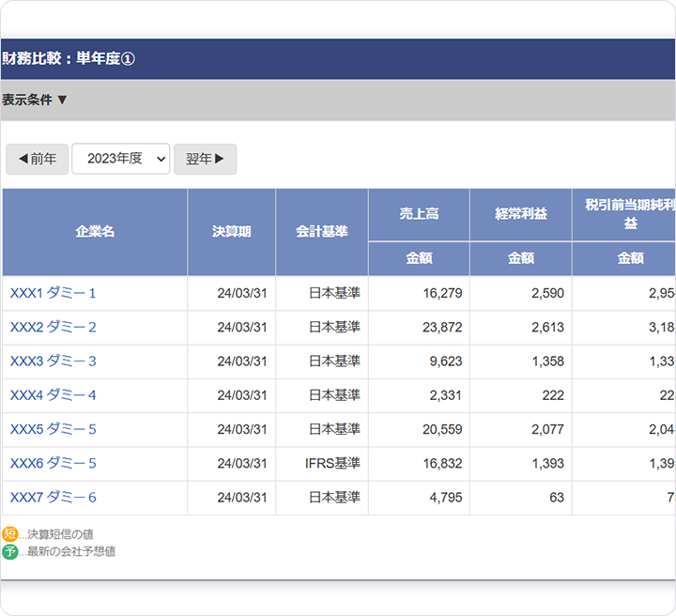This screenshot has height=616, width=676.
Task: Click the 経常利益 column header
Action: click(x=520, y=214)
